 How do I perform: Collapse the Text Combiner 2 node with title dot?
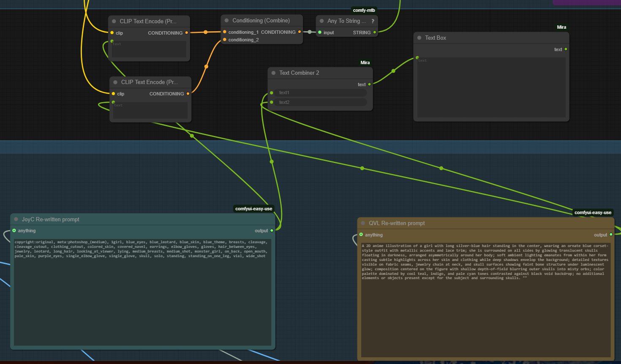pyautogui.click(x=274, y=73)
